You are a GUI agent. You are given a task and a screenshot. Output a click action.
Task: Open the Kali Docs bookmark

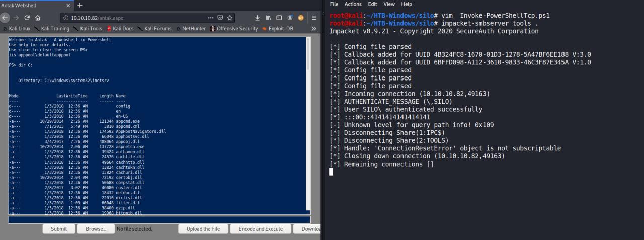(120, 29)
